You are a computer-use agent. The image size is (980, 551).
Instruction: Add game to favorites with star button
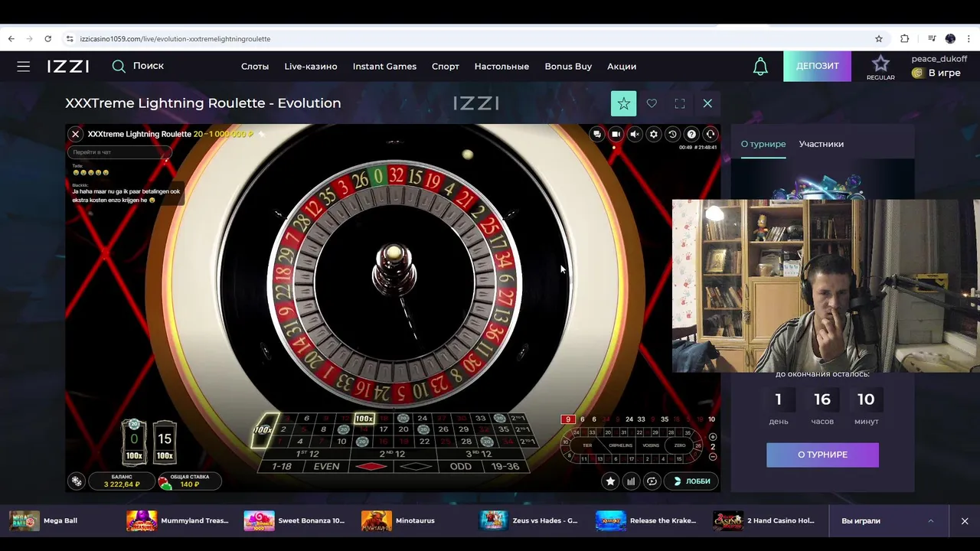pos(623,103)
